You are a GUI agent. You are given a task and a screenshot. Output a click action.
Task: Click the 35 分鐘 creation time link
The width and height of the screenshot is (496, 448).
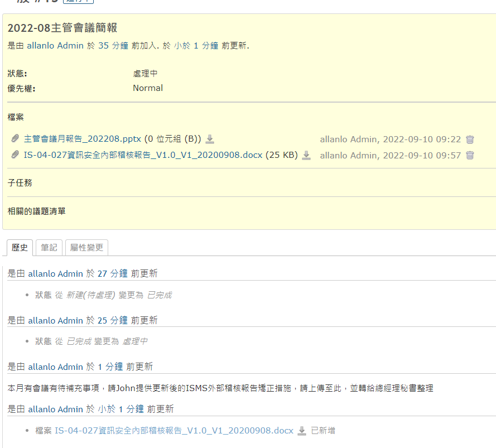pos(113,46)
